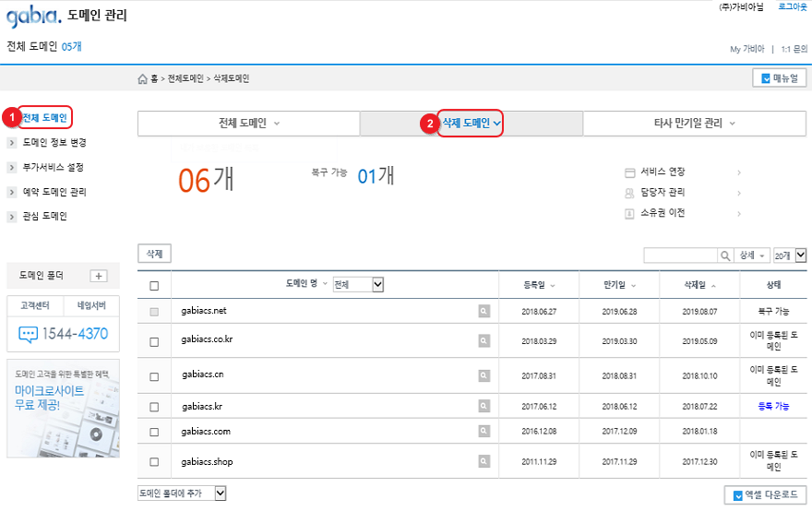Select 전체 도메인 in the left sidebar
Screen dimensions: 812x511
[x=45, y=118]
